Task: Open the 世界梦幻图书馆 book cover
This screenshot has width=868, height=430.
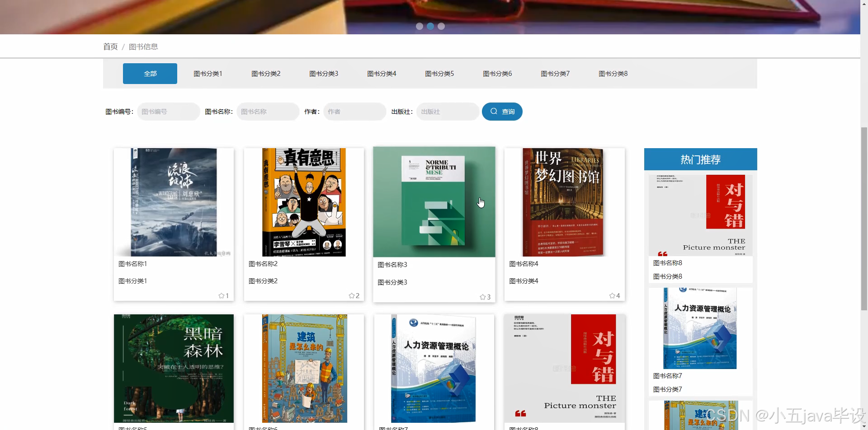Action: tap(565, 202)
